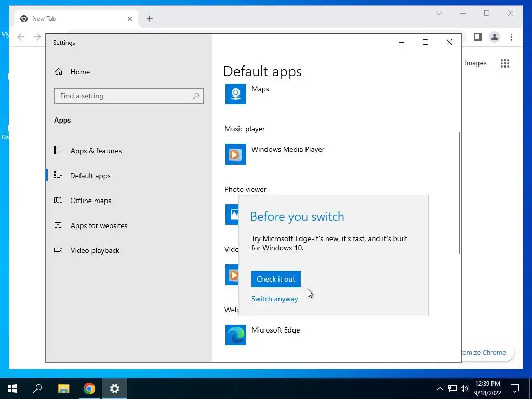This screenshot has height=399, width=532.
Task: Click the Microsoft Edge browser icon
Action: [x=236, y=335]
